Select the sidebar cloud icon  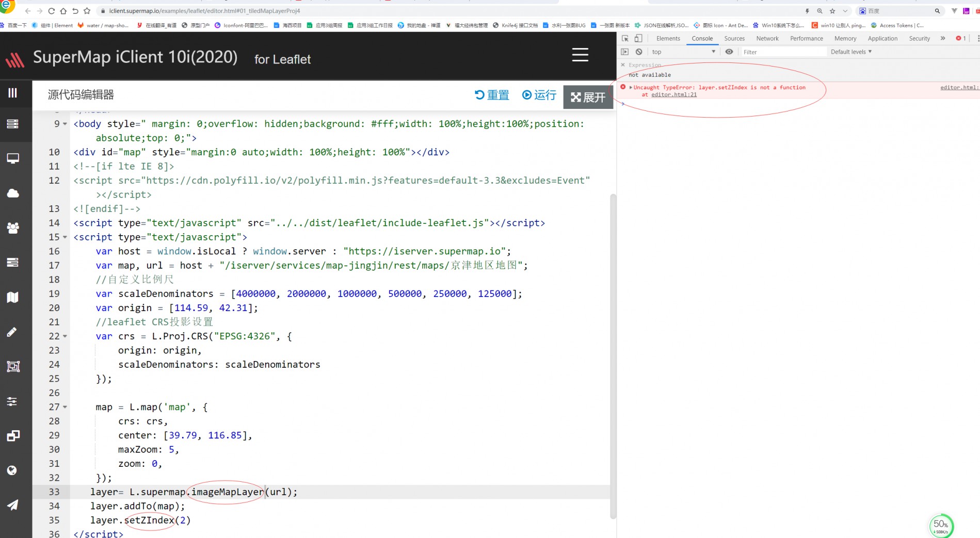[x=13, y=193]
